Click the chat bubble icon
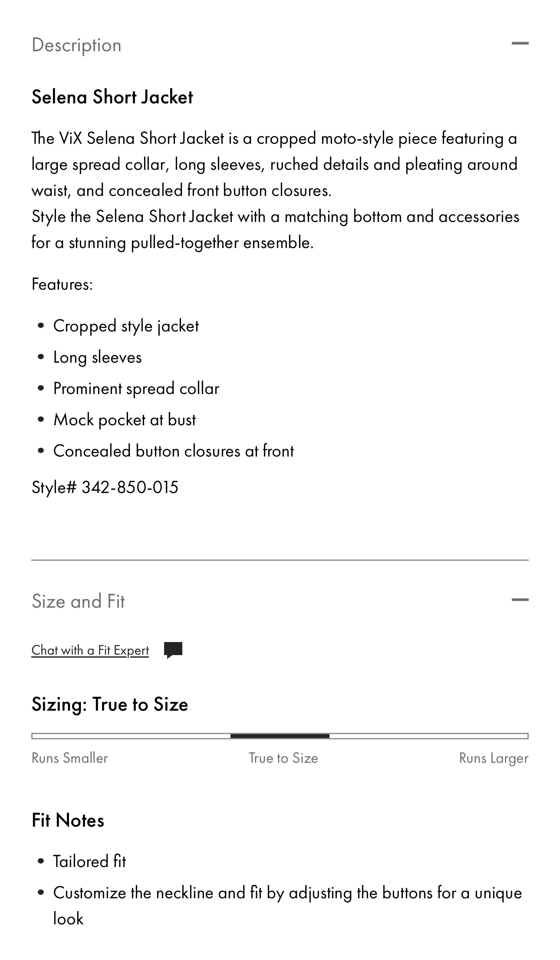 tap(173, 650)
